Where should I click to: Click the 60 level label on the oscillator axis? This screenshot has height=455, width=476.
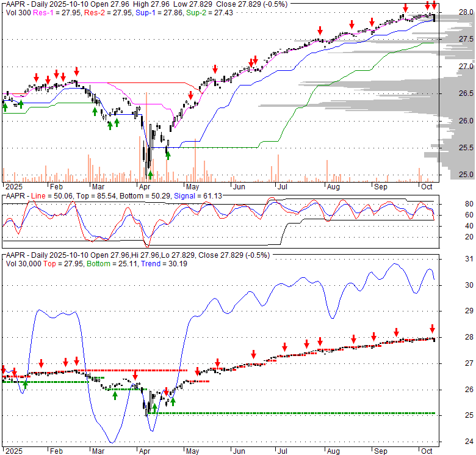[469, 215]
